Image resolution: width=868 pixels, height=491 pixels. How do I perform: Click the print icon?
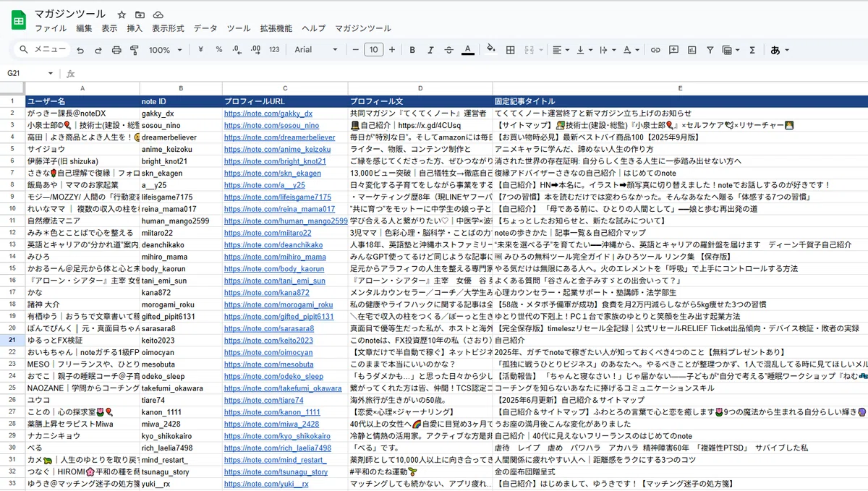pyautogui.click(x=116, y=50)
